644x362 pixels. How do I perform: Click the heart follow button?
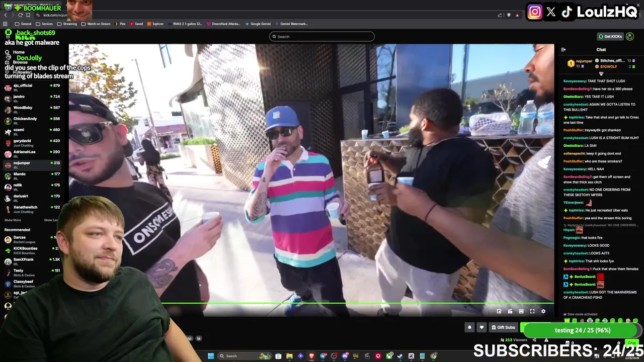481,327
